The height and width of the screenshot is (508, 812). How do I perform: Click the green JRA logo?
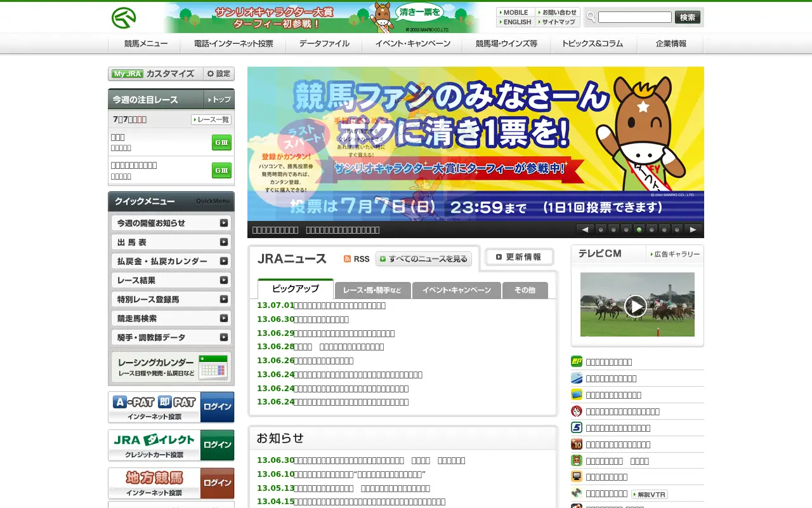click(x=124, y=18)
